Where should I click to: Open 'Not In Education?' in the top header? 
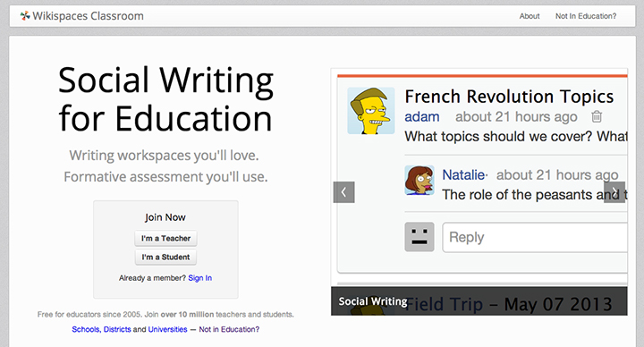[586, 16]
